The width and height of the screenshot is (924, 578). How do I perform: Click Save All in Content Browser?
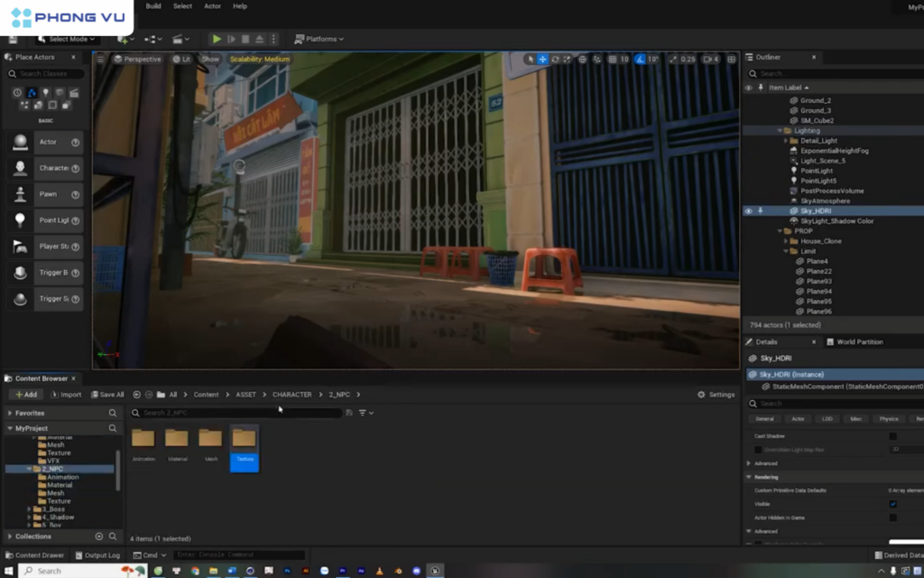(107, 396)
